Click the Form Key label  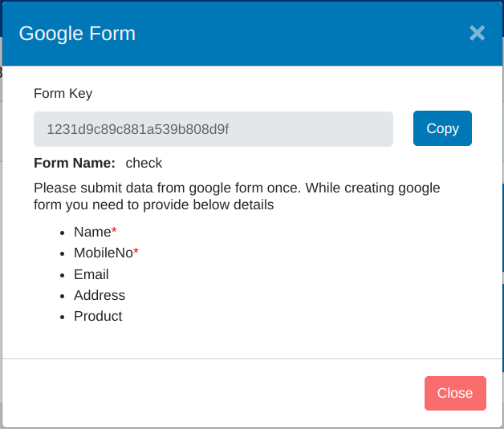click(x=63, y=93)
